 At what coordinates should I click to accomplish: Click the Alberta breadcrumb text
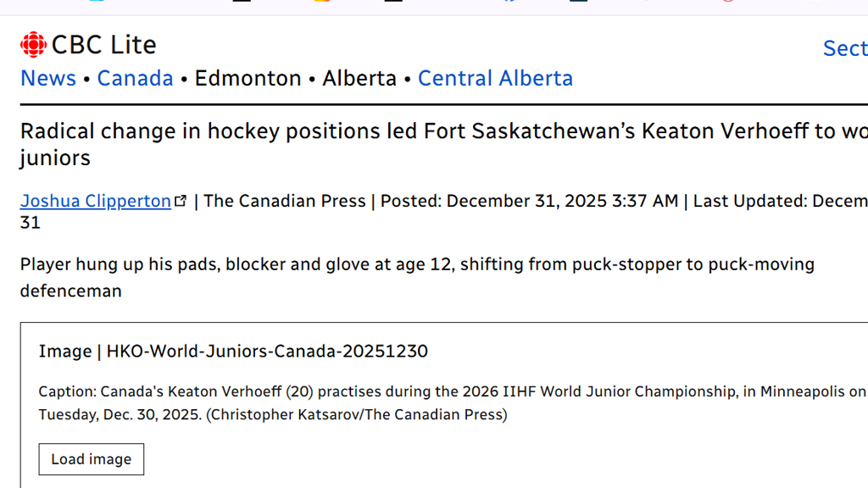[x=359, y=79]
